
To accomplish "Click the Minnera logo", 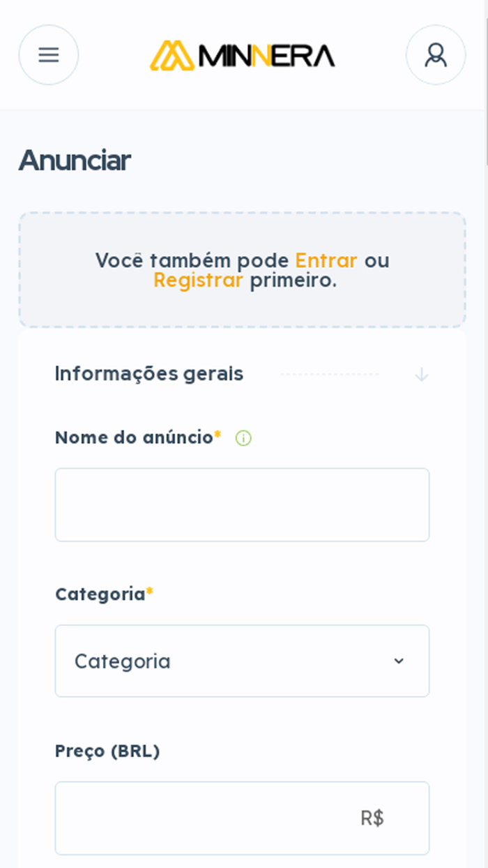I will 242,56.
